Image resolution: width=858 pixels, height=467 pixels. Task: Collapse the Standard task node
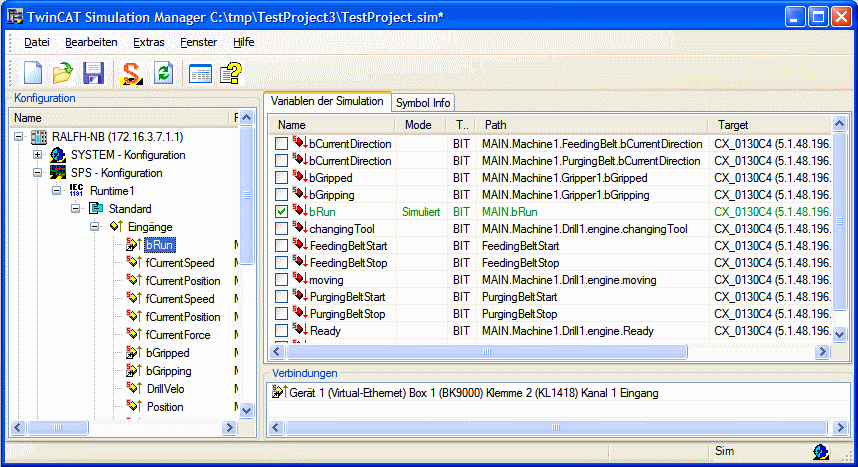(x=76, y=209)
